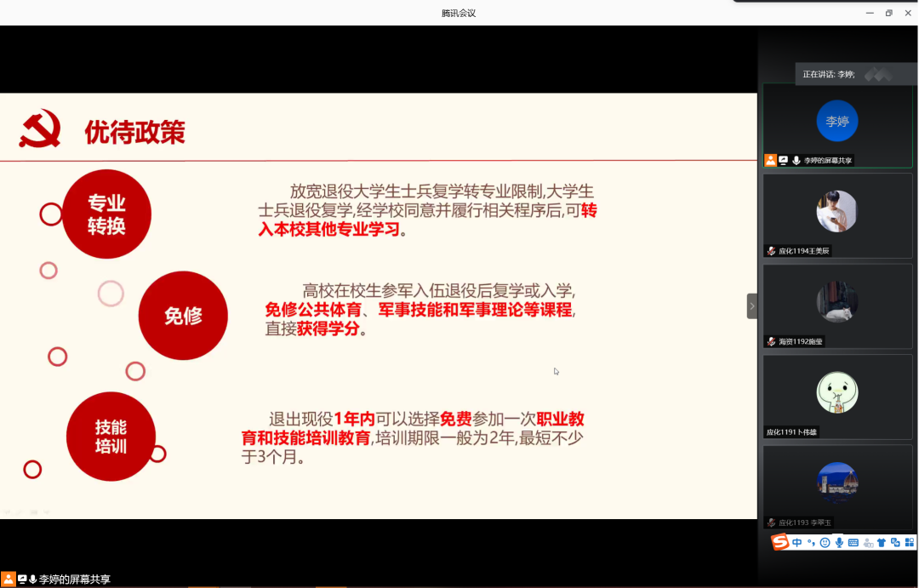Toggle Chinese punctuation mode in IME bar
Image resolution: width=919 pixels, height=588 pixels.
811,542
